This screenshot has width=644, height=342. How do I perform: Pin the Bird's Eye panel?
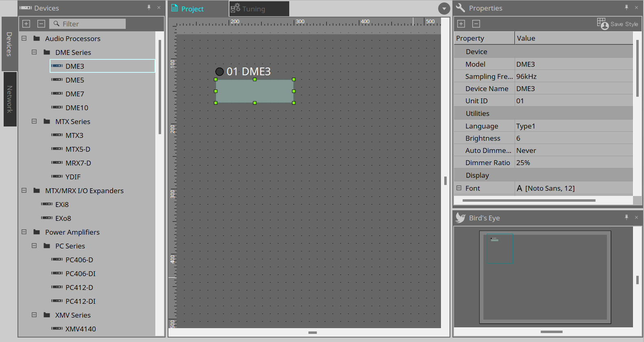[x=627, y=218]
